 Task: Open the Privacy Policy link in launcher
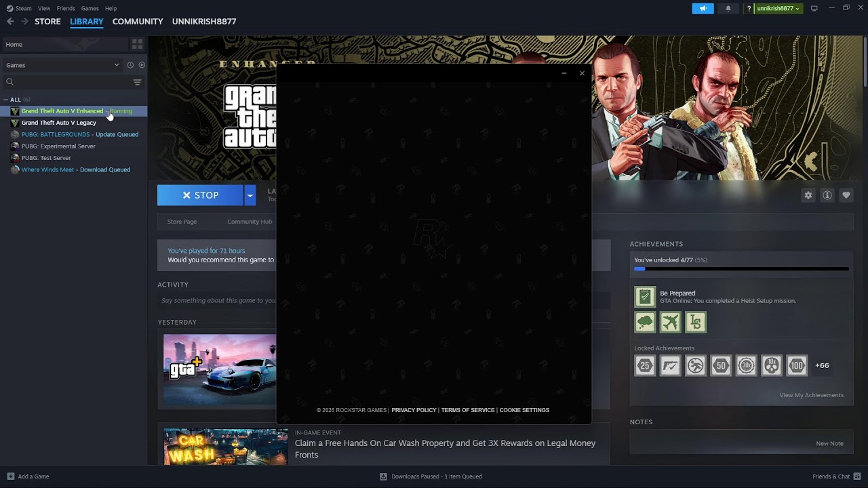pos(414,410)
